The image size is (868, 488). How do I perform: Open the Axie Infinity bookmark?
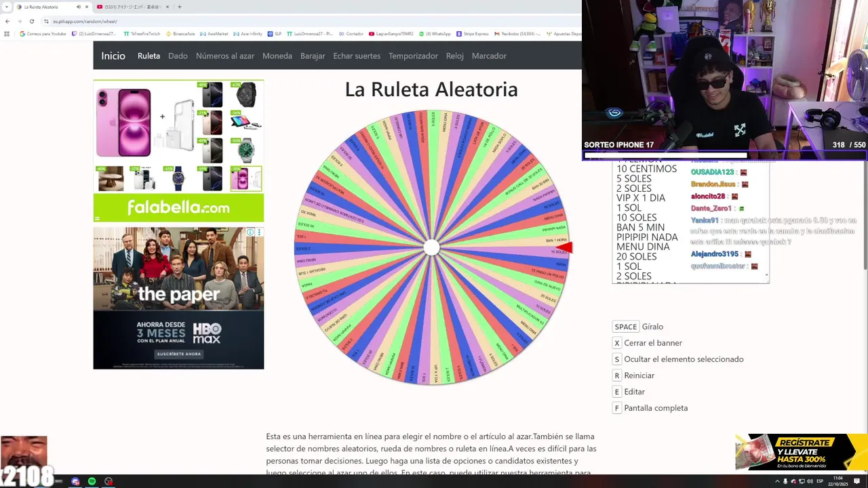click(248, 33)
